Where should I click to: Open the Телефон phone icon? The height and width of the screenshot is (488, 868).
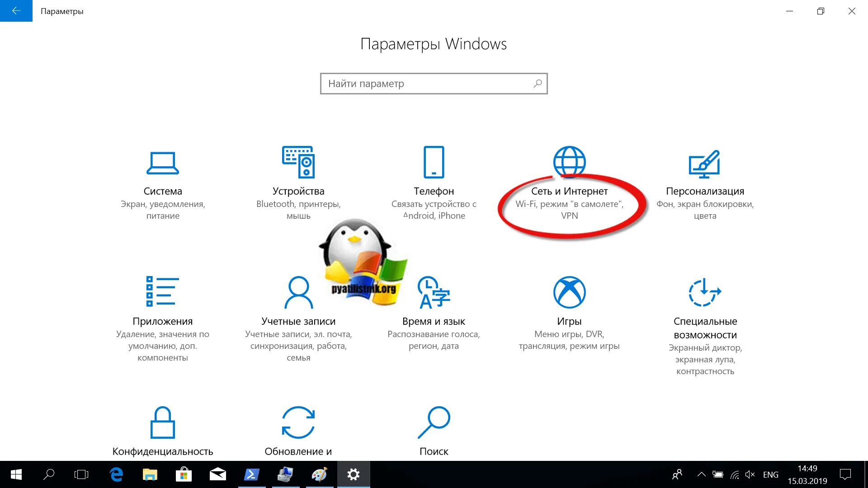pos(434,162)
